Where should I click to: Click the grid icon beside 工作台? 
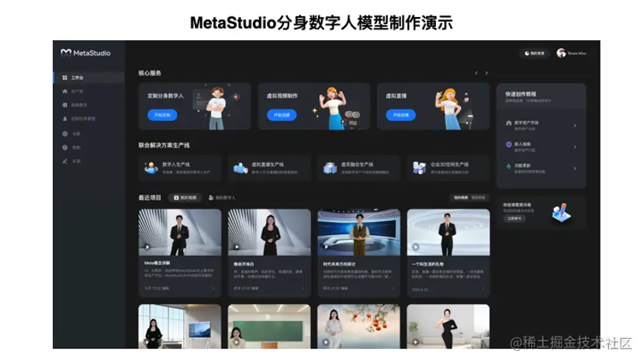point(64,78)
